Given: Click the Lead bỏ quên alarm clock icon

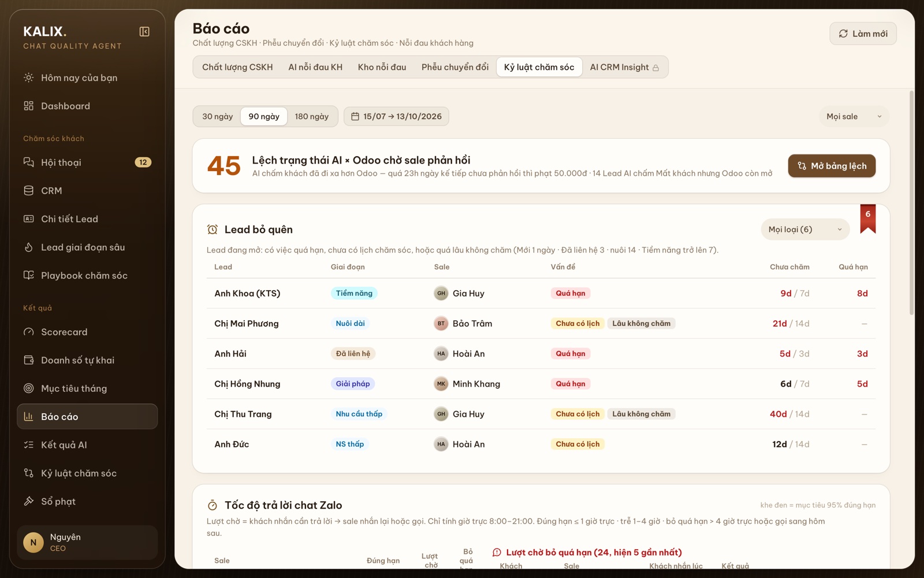Looking at the screenshot, I should click(x=213, y=229).
